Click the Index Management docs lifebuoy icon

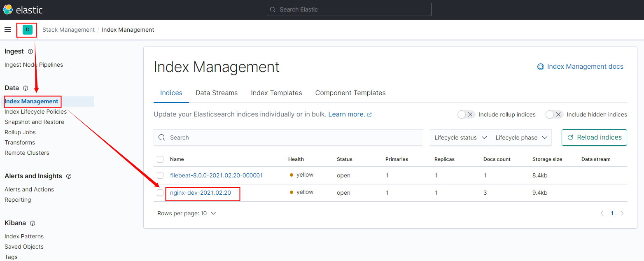coord(541,67)
